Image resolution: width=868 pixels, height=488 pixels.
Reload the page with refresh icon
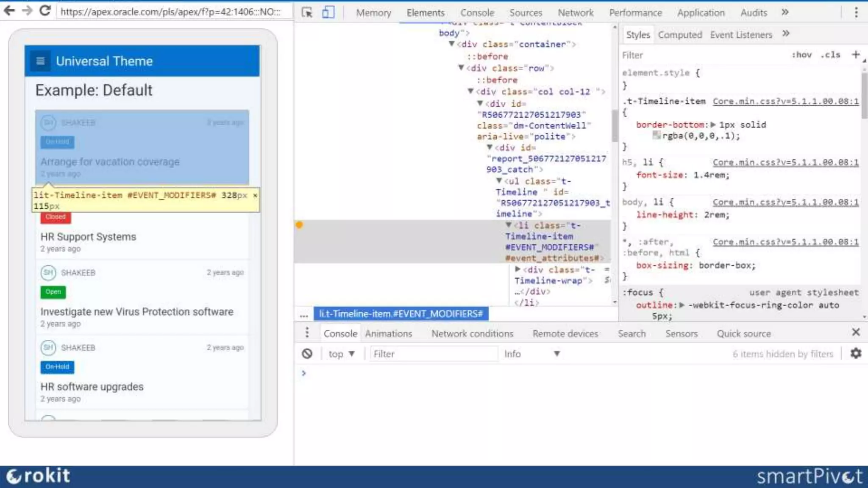pyautogui.click(x=45, y=11)
